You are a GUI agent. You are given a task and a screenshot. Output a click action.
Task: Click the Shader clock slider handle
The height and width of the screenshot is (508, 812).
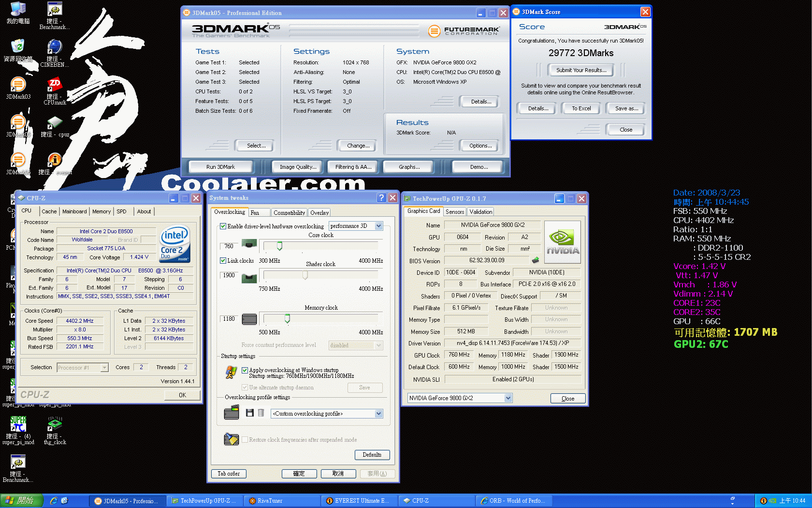[x=305, y=275]
